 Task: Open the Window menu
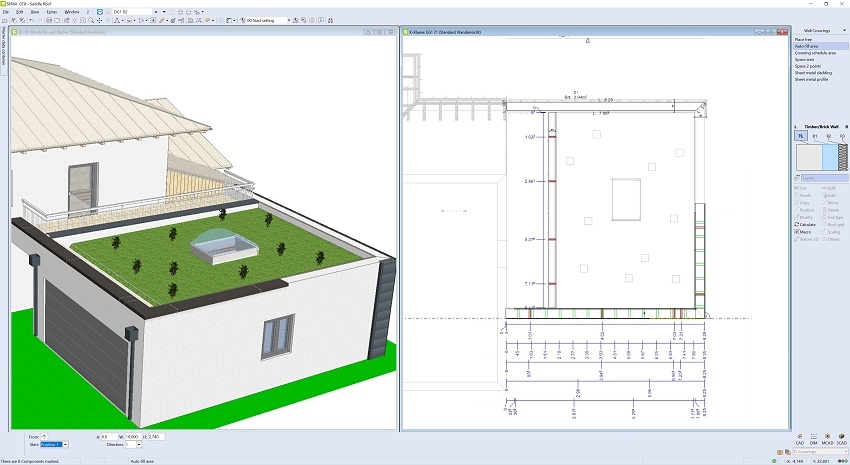pyautogui.click(x=72, y=11)
